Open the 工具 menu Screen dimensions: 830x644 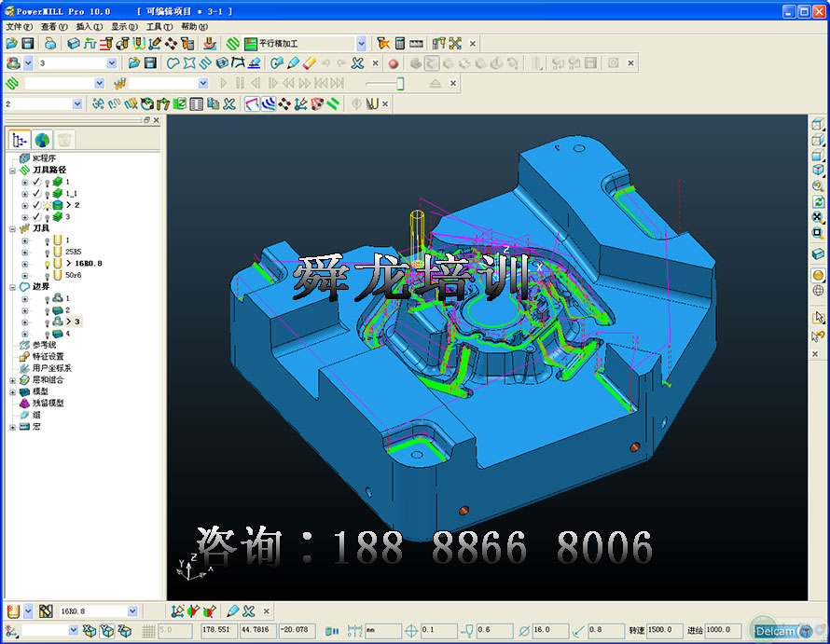click(159, 26)
